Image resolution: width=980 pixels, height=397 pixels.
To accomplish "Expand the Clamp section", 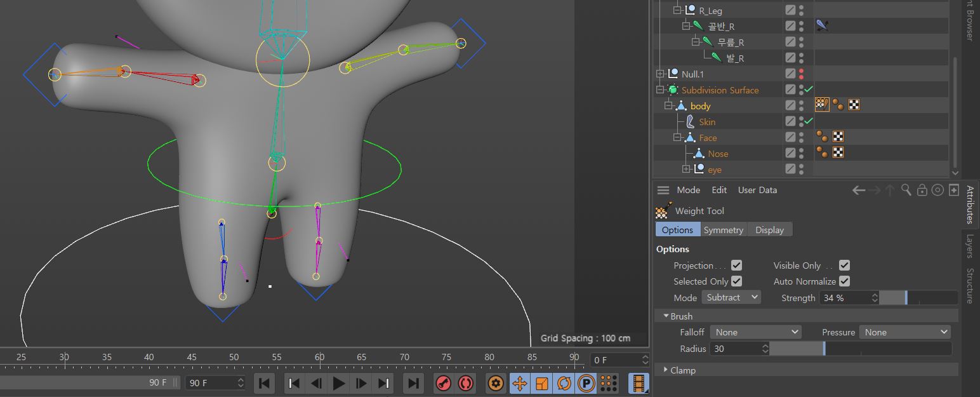I will [665, 370].
